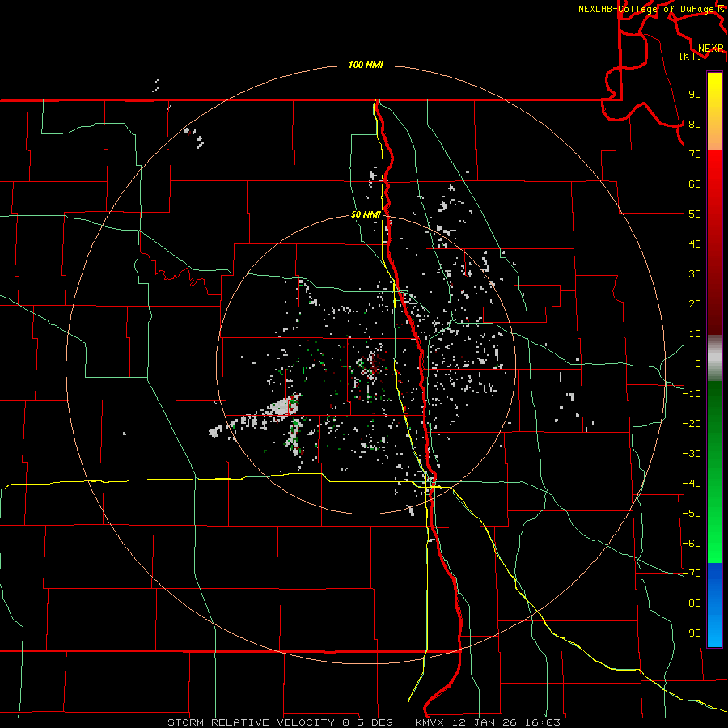This screenshot has height=728, width=728.
Task: Select the "80" value on velocity scale
Action: pyautogui.click(x=695, y=125)
